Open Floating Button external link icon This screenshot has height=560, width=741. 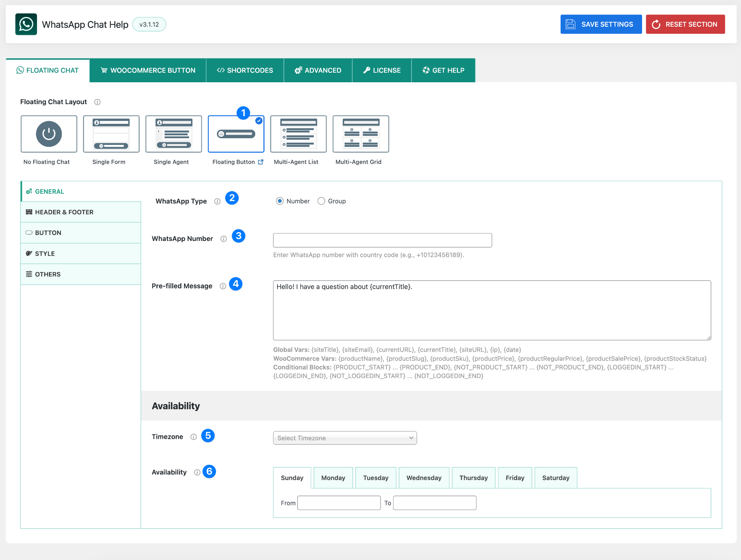coord(261,162)
